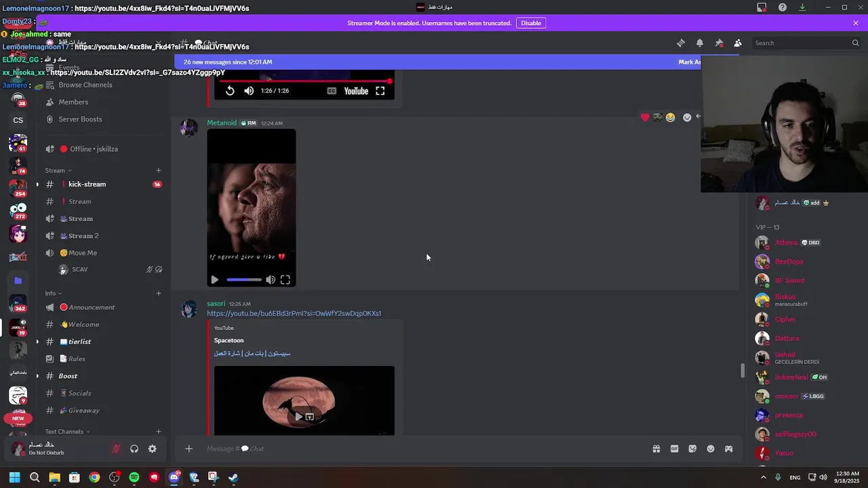Toggle the muted microphone icon
Image resolution: width=868 pixels, height=488 pixels.
click(x=116, y=449)
